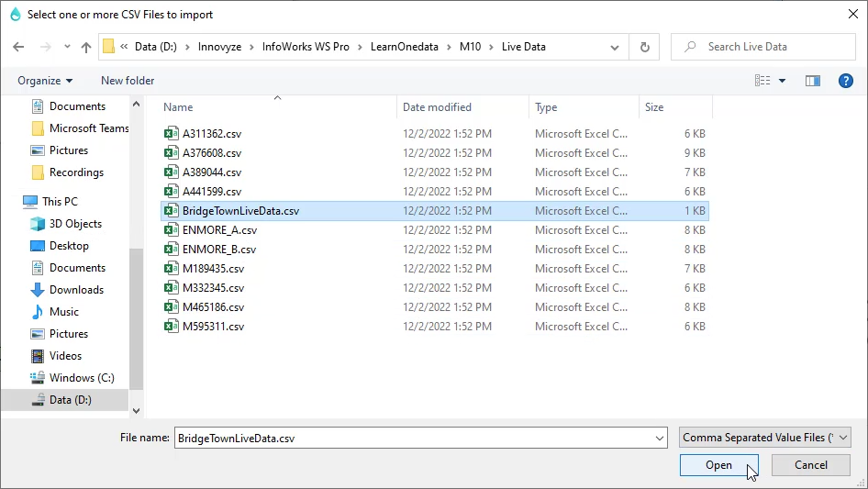Image resolution: width=868 pixels, height=489 pixels.
Task: Go back with the Back arrow
Action: tap(18, 47)
